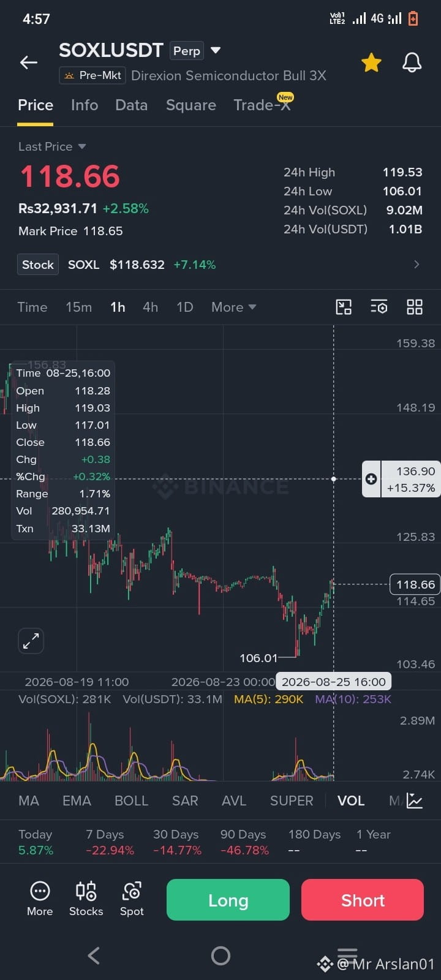Tap the 1 Year performance entry

[x=373, y=842]
